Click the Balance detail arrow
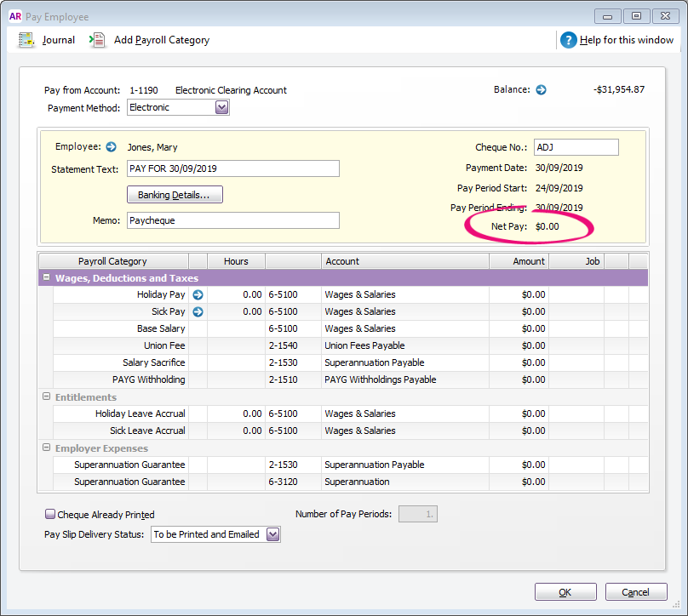 pos(543,88)
